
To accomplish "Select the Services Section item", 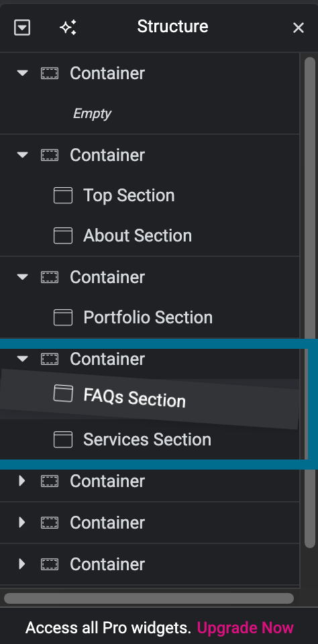I will tap(150, 439).
